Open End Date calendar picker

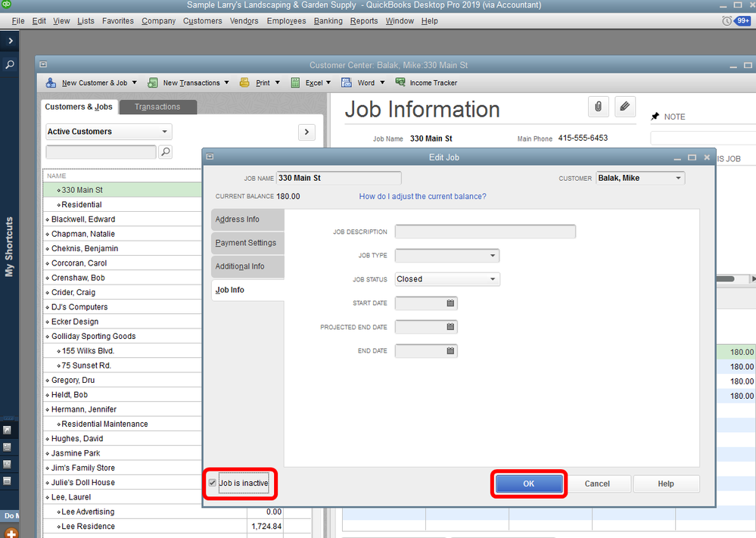(x=450, y=351)
